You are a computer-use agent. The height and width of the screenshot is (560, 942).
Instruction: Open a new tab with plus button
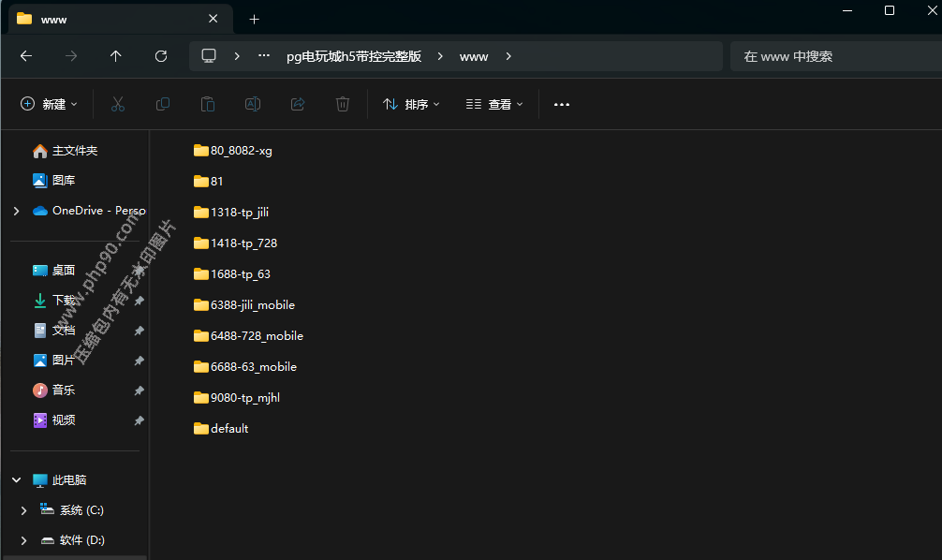pos(254,19)
